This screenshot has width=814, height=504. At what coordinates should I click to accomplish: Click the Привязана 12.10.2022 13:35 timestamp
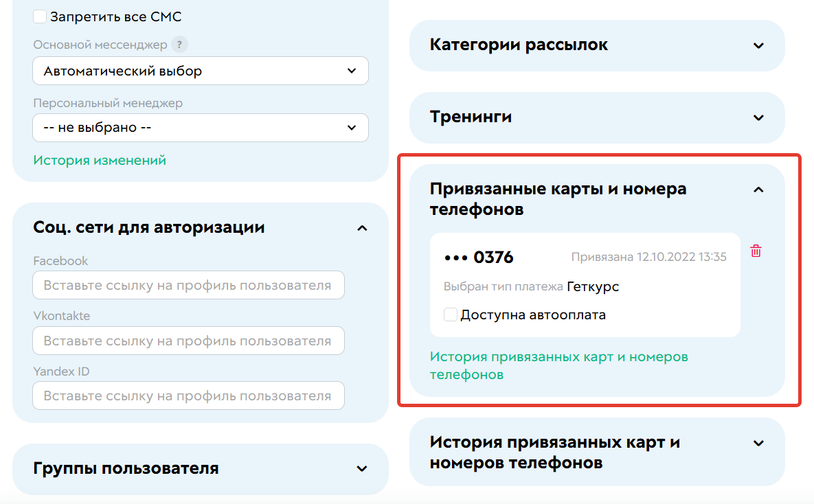648,257
